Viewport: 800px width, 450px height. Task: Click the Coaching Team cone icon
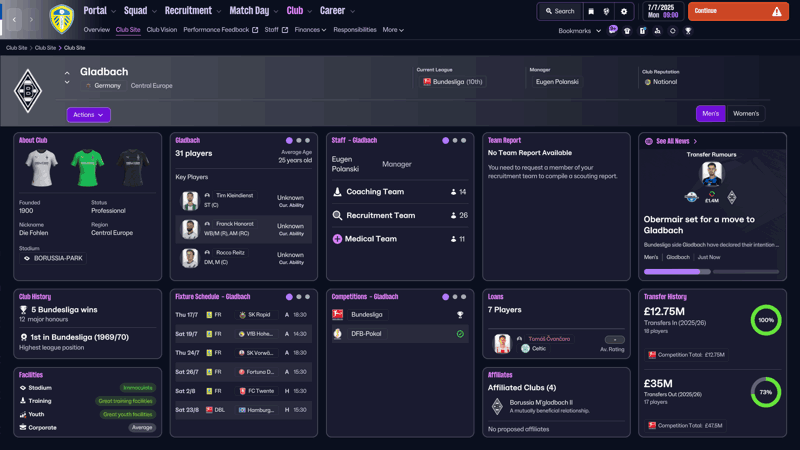[337, 192]
